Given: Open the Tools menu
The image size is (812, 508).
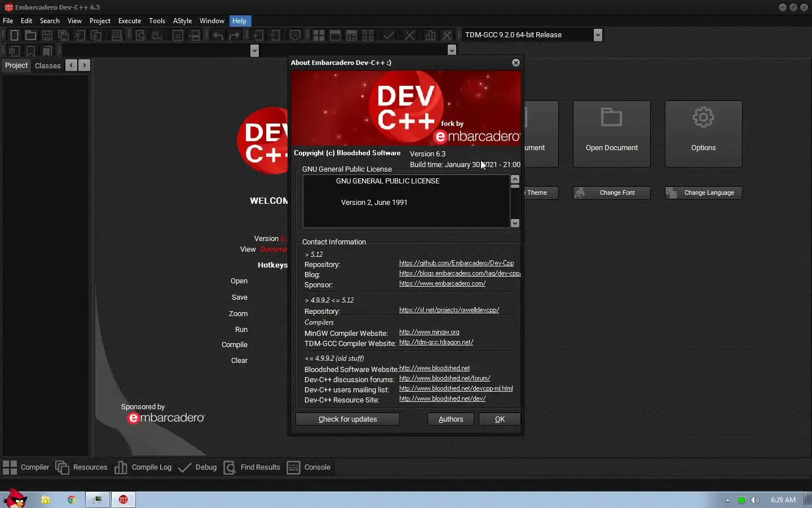Looking at the screenshot, I should 157,21.
